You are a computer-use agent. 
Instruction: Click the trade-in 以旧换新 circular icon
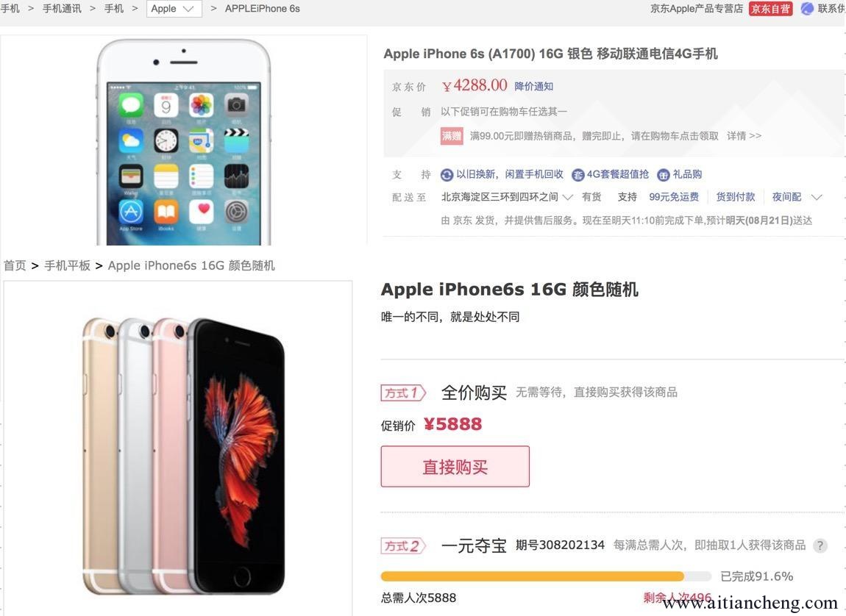[447, 175]
